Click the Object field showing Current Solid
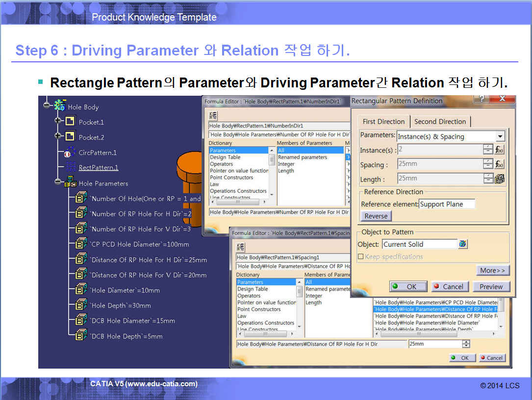532x400 pixels. pyautogui.click(x=420, y=244)
